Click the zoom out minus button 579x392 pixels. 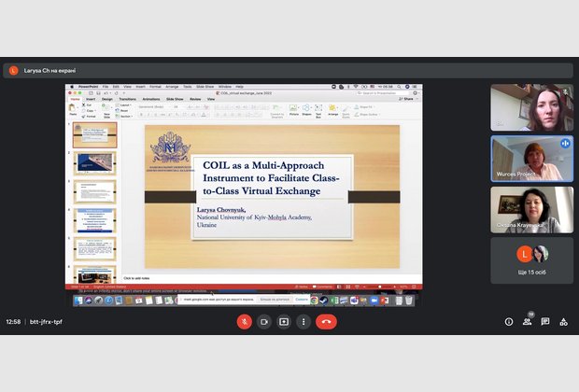(364, 287)
